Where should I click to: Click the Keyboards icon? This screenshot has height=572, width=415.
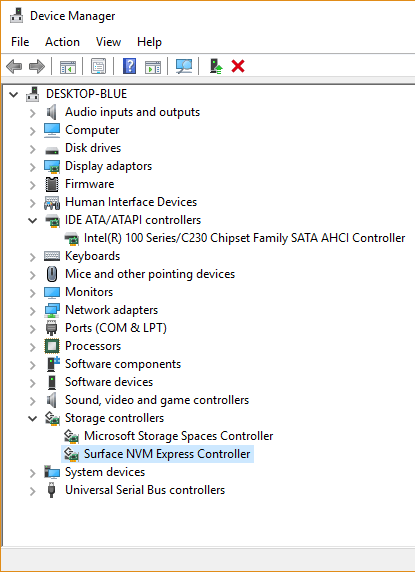[x=52, y=256]
